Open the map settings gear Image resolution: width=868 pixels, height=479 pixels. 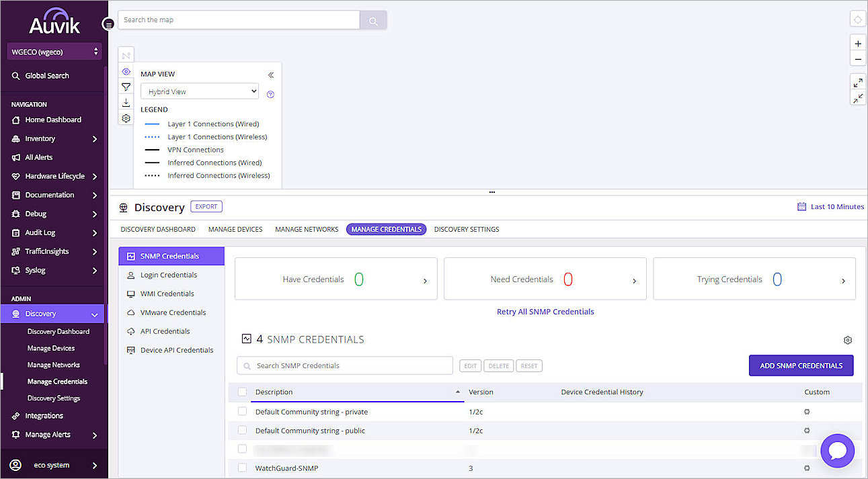(126, 118)
